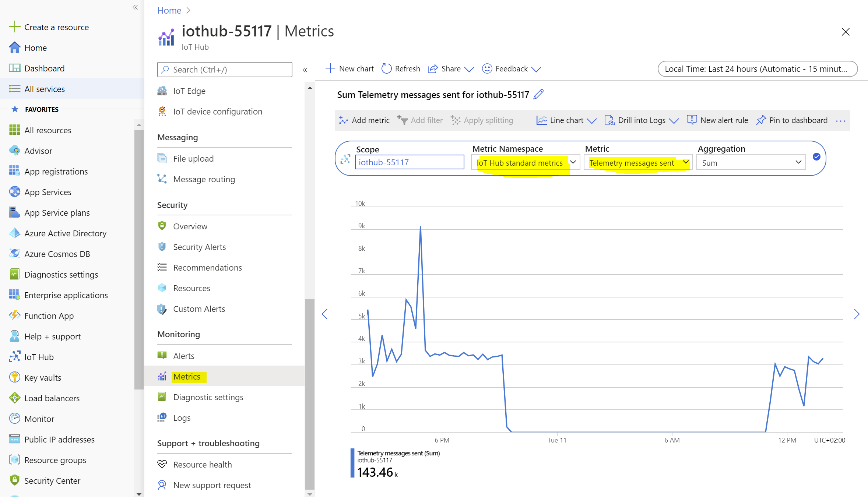Open Diagnostic settings under Monitoring
Image resolution: width=868 pixels, height=497 pixels.
tap(208, 397)
